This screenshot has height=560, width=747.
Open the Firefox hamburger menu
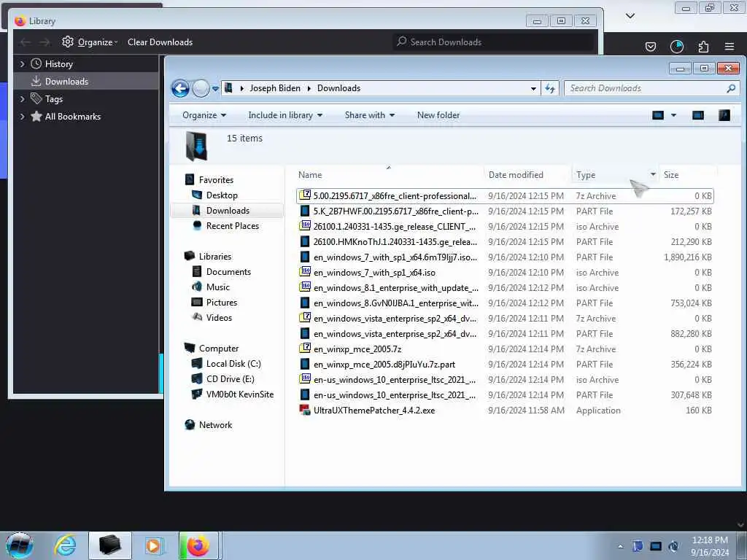(729, 46)
